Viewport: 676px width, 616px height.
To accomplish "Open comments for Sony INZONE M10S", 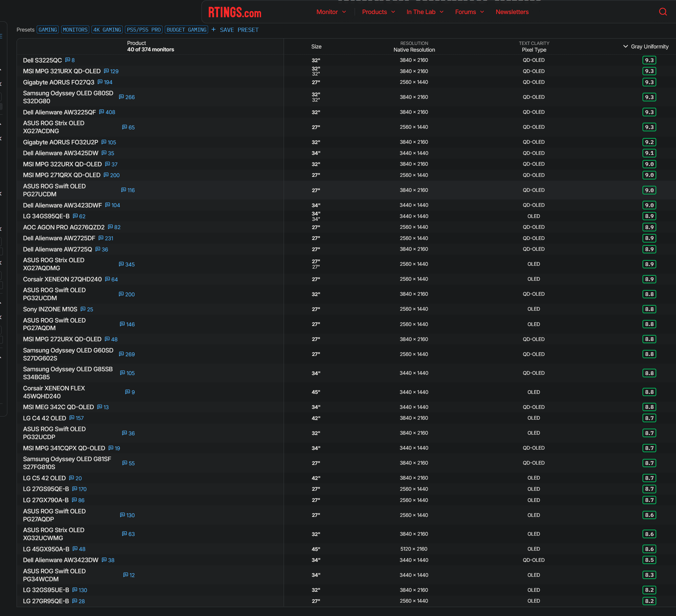I will click(x=83, y=309).
